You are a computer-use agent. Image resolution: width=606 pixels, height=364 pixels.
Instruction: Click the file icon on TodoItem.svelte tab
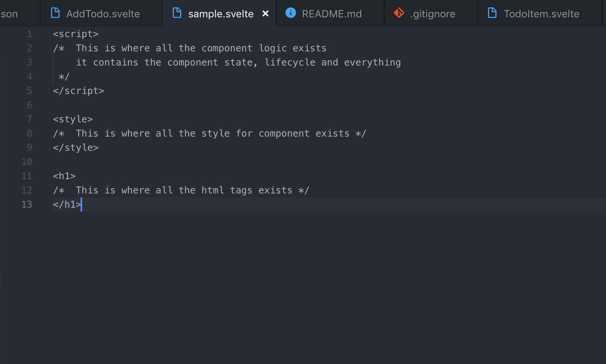(x=492, y=13)
